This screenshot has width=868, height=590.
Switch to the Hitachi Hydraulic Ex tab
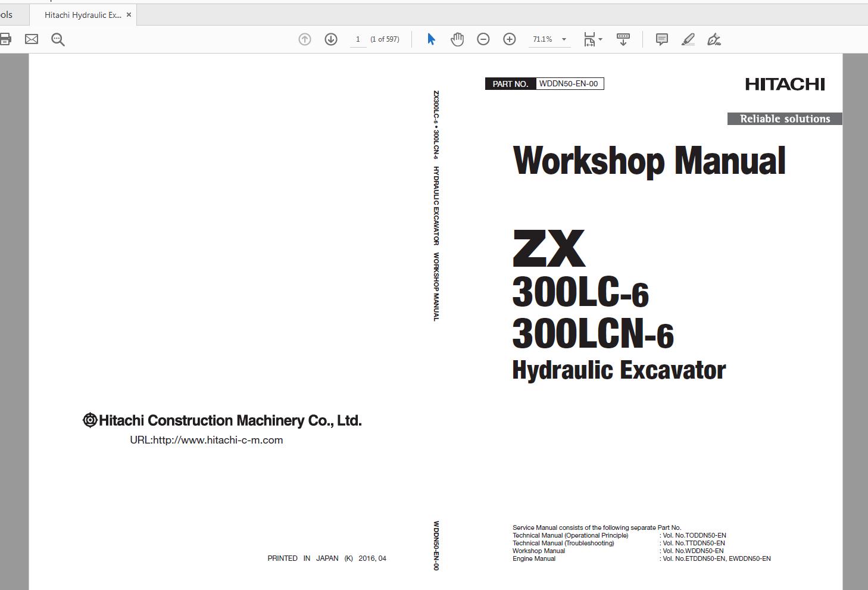pos(80,14)
